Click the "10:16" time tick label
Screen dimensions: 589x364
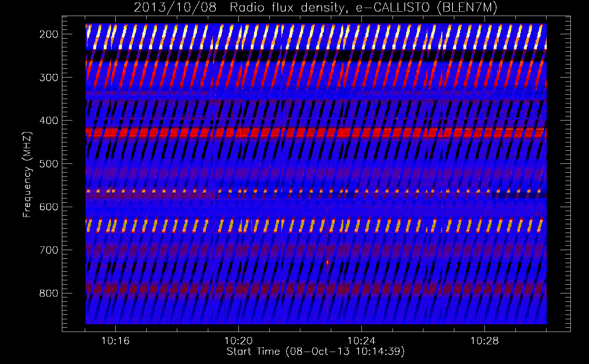115,341
